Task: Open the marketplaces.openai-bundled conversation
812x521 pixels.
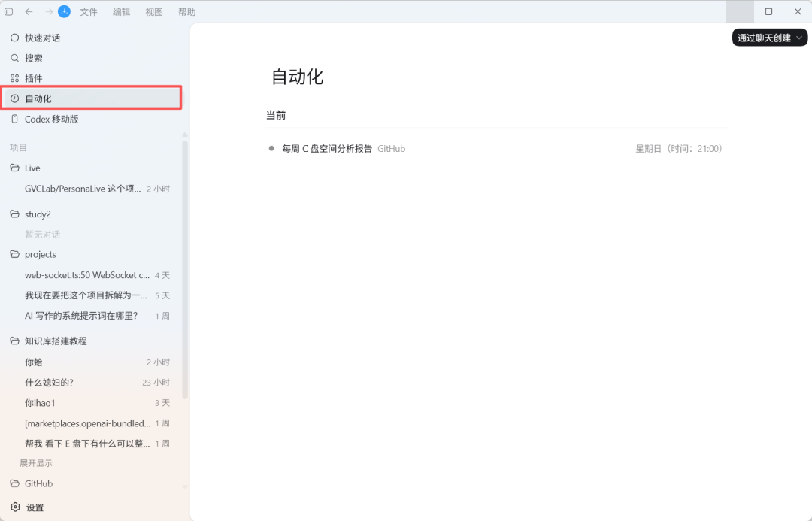Action: pos(92,423)
